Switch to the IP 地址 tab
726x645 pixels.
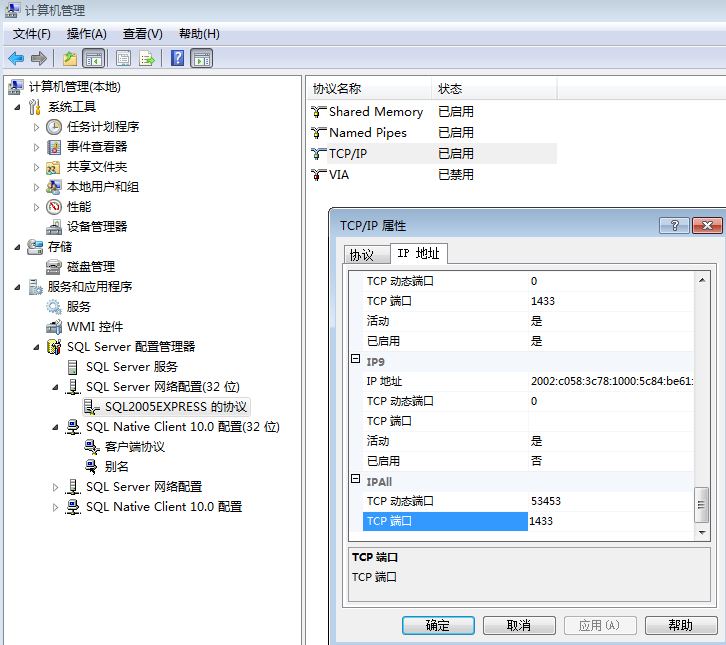click(419, 253)
